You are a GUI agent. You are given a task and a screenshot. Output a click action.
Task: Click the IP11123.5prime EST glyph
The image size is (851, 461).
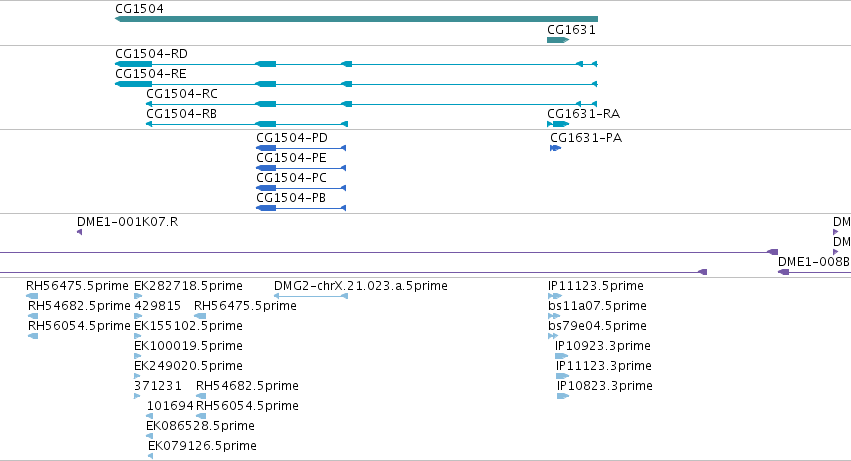point(555,296)
